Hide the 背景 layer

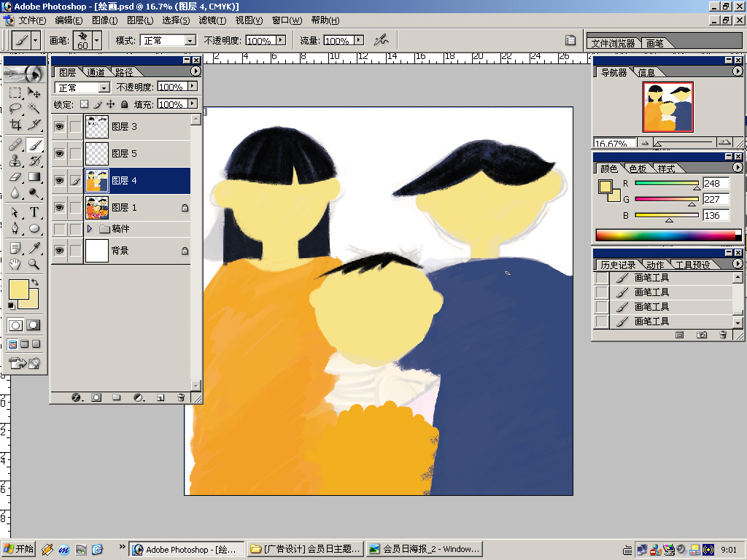59,251
